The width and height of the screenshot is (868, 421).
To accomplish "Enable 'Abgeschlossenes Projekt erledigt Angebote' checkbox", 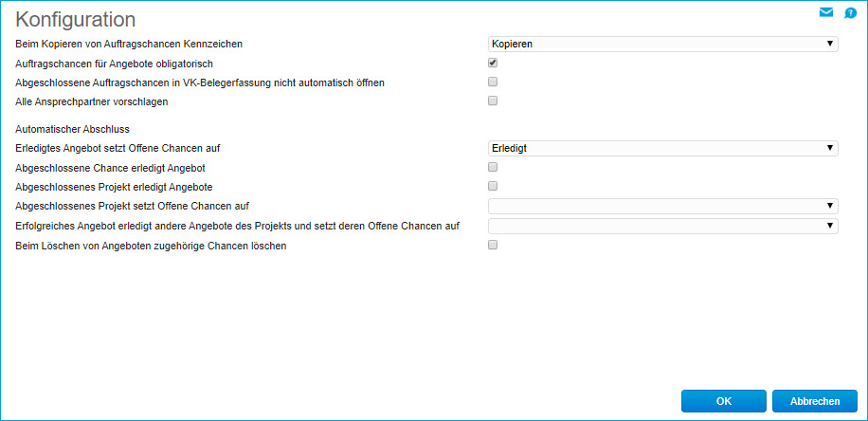I will (493, 186).
